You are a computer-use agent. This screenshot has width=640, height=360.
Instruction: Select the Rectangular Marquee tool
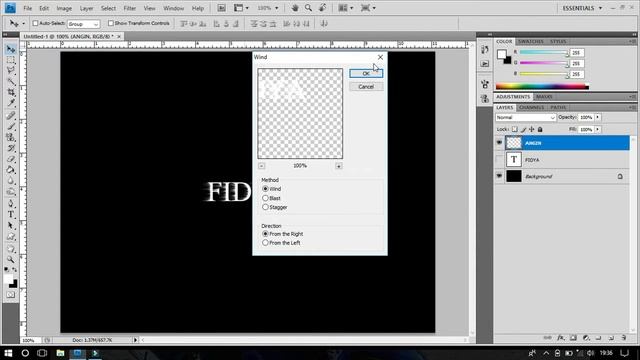[x=11, y=60]
